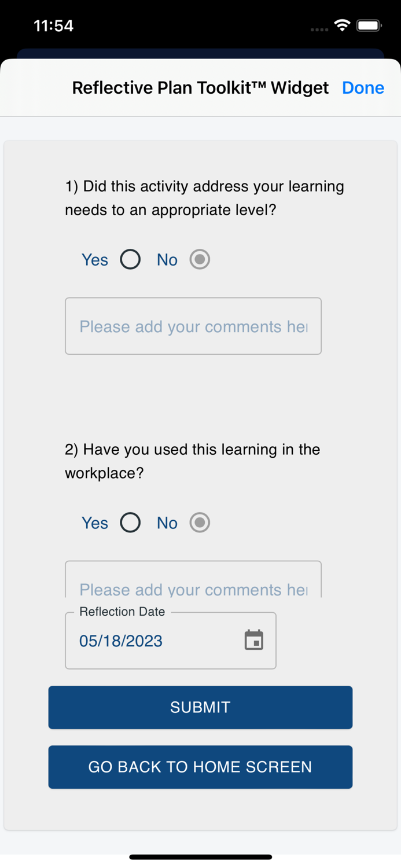Tap the battery level indicator

coord(369,25)
